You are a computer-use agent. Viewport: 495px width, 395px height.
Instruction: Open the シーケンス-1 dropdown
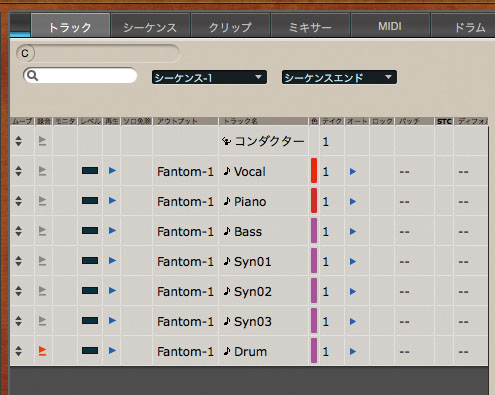[209, 77]
